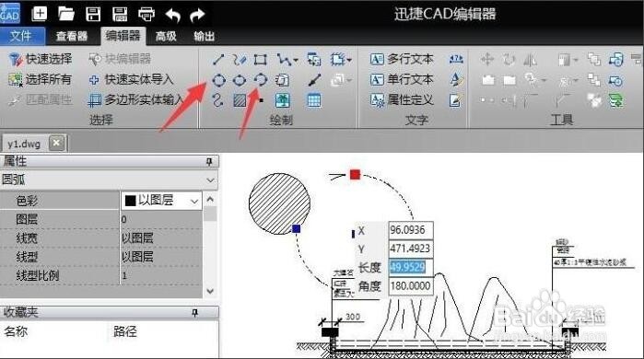Click the Print icon
Viewport: 644px width, 359px height.
146,15
